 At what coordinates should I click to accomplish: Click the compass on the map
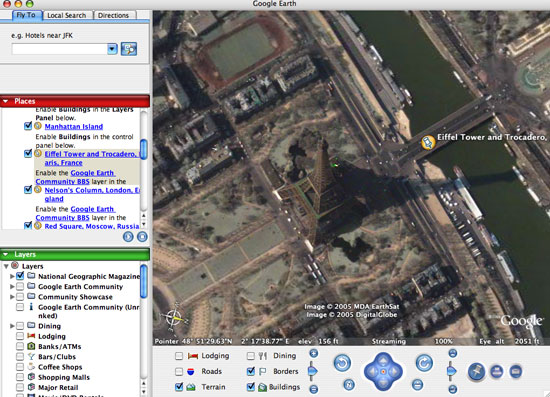tap(174, 318)
